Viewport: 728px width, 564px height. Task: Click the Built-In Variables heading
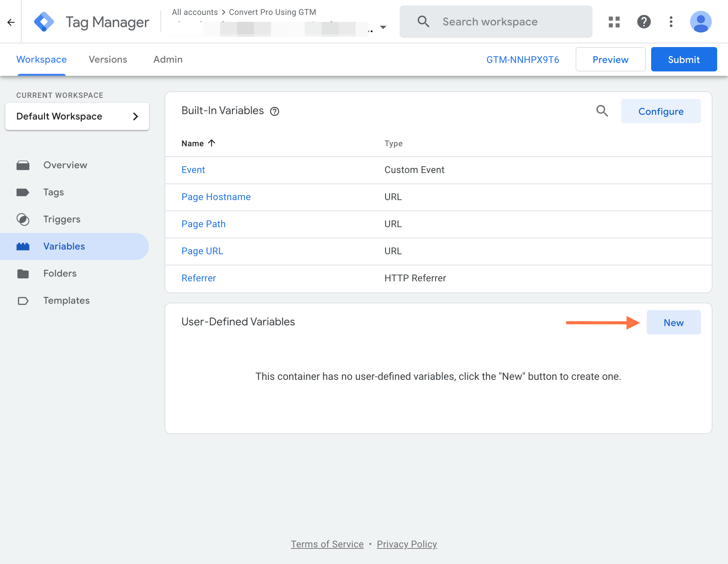coord(222,111)
